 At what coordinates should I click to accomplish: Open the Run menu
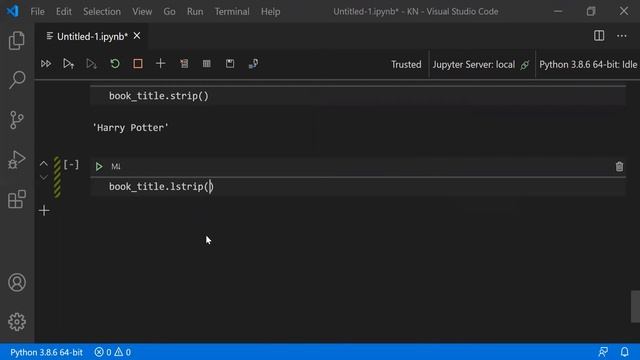pos(195,11)
